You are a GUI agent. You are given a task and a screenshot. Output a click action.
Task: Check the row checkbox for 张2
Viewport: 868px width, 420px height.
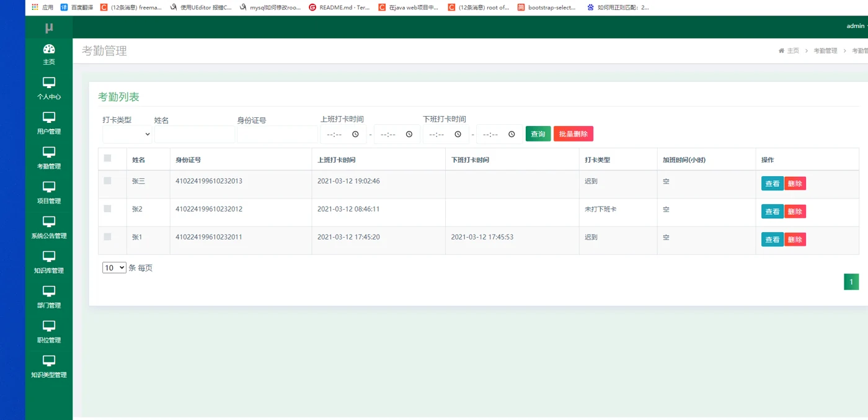tap(107, 208)
